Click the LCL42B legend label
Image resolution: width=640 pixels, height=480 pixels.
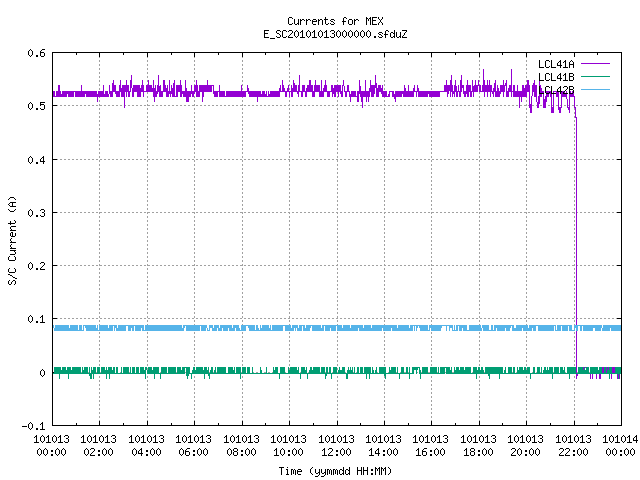[556, 90]
